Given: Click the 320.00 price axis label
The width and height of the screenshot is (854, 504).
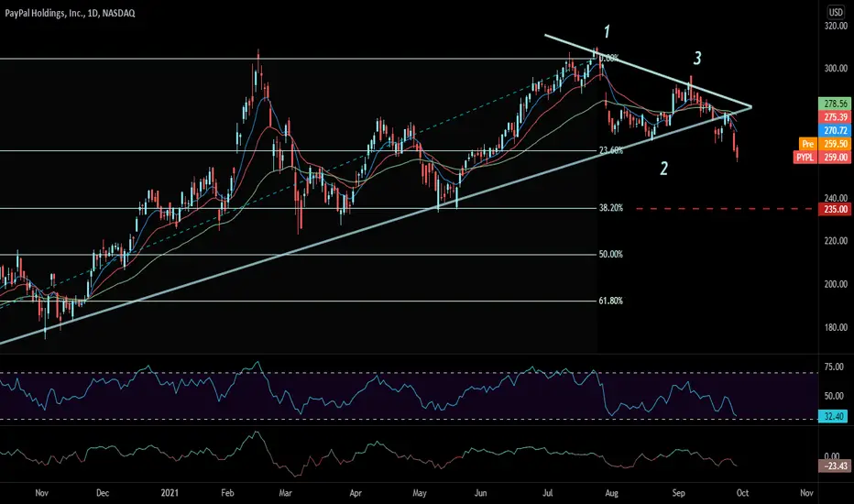Looking at the screenshot, I should pyautogui.click(x=836, y=26).
